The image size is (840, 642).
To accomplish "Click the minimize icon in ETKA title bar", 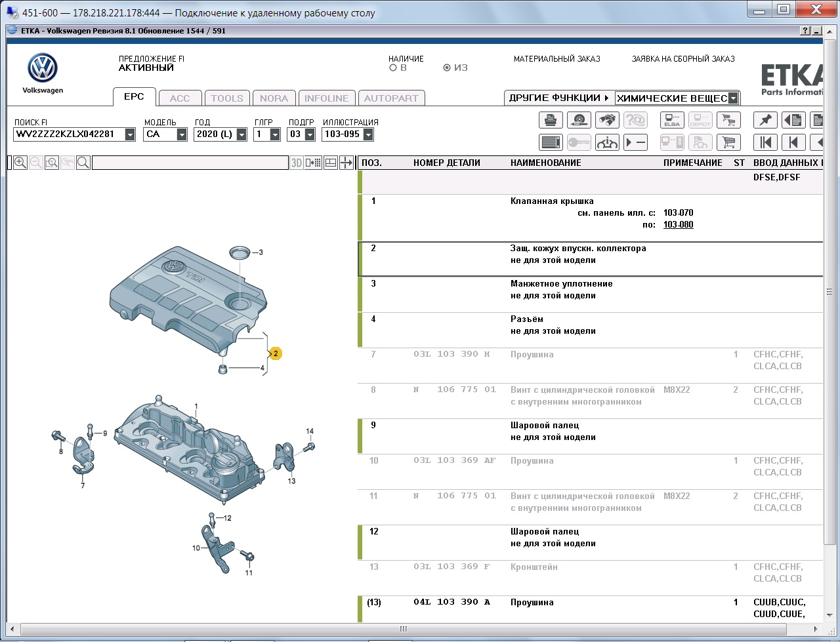I will (x=816, y=31).
